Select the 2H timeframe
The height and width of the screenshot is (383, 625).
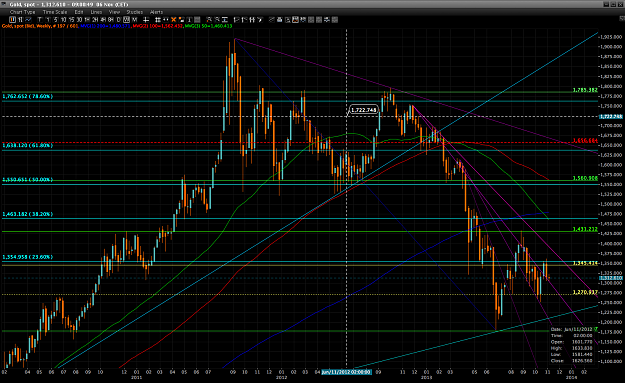(95, 20)
